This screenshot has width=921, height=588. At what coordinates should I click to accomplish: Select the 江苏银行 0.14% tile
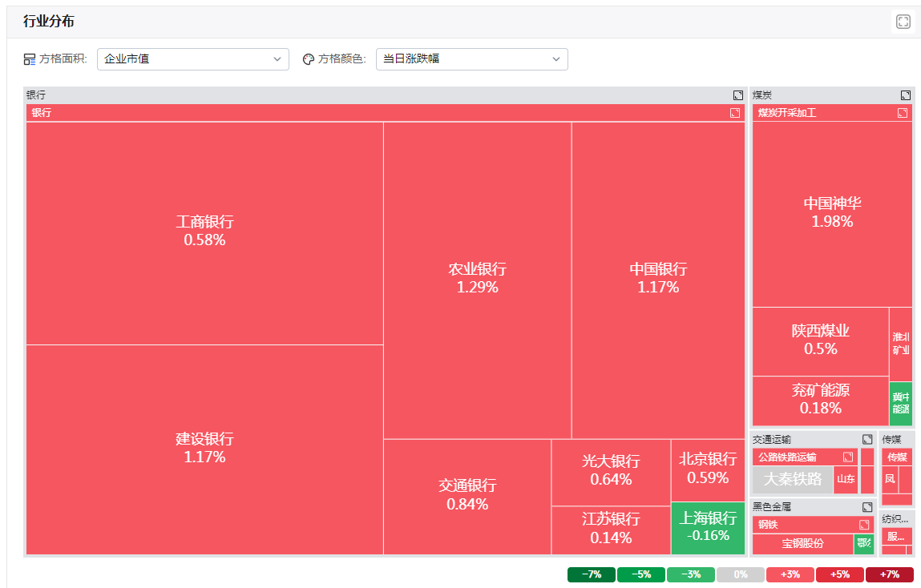(611, 530)
